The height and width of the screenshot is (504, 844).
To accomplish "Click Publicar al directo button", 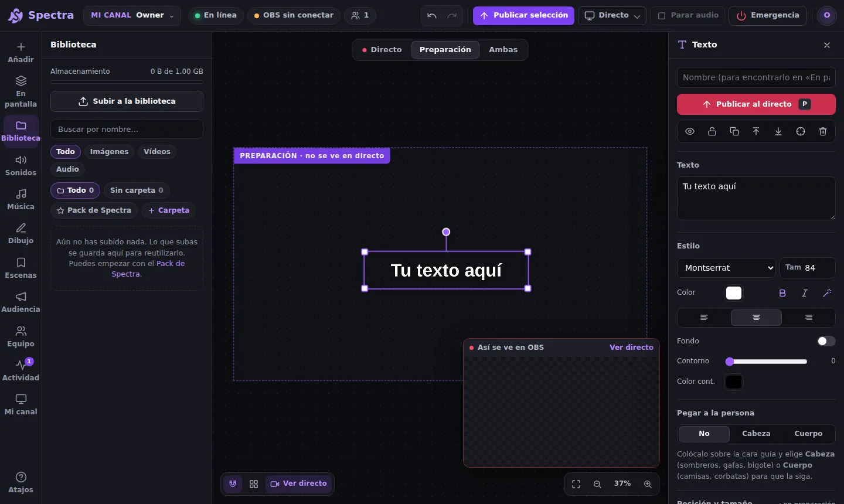I will click(x=756, y=104).
